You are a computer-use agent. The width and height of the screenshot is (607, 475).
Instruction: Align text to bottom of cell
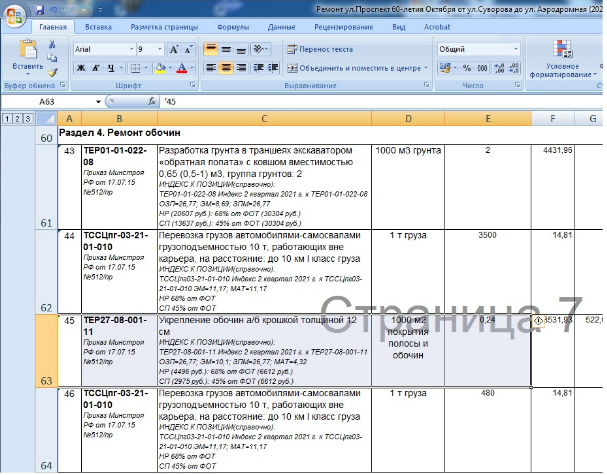tap(241, 49)
